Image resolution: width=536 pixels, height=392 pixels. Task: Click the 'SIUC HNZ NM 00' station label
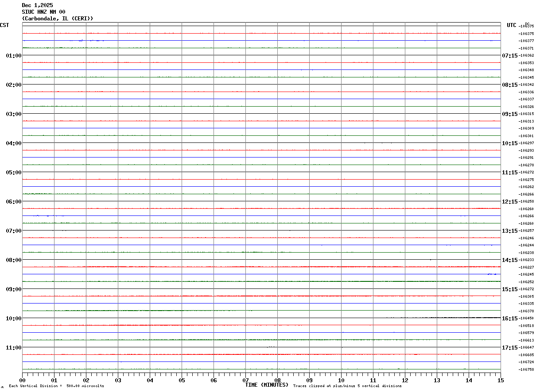43,12
